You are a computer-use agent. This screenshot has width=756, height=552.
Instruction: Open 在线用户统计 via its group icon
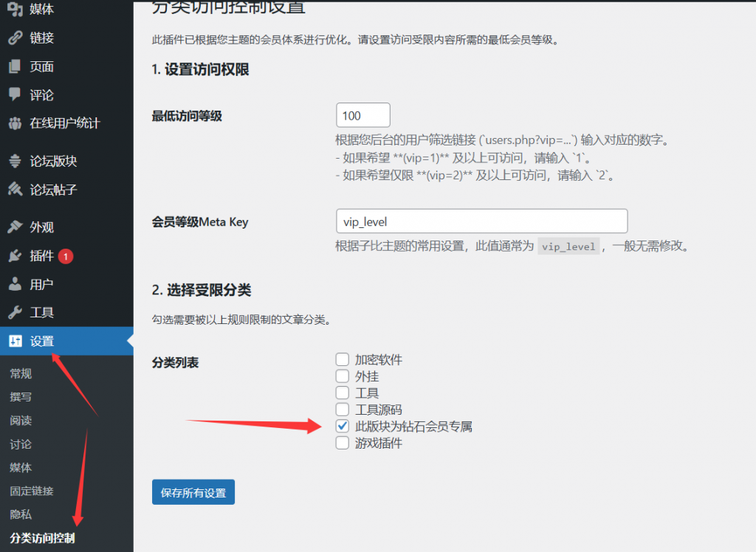tap(15, 123)
